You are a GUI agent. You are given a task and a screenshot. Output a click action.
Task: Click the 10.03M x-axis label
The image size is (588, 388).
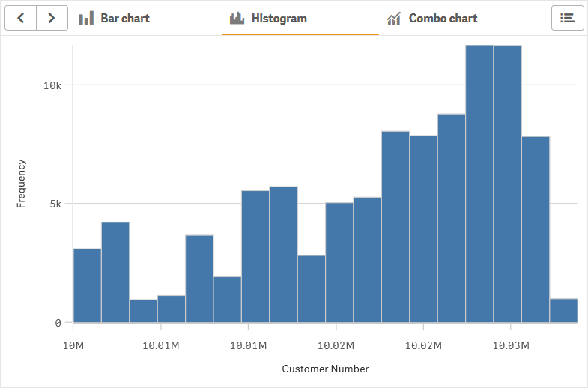[x=510, y=345]
